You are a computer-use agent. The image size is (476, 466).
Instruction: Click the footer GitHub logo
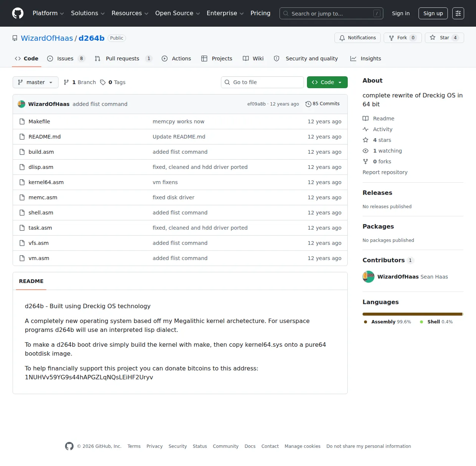(69, 446)
